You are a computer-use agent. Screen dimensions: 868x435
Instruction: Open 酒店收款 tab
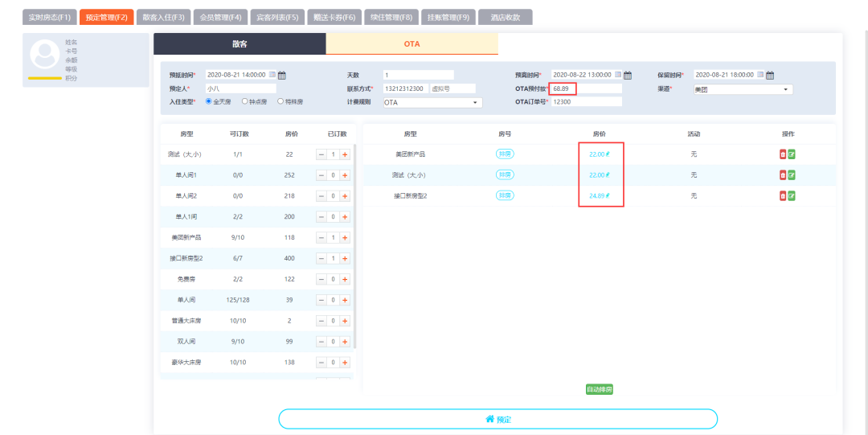[x=506, y=17]
